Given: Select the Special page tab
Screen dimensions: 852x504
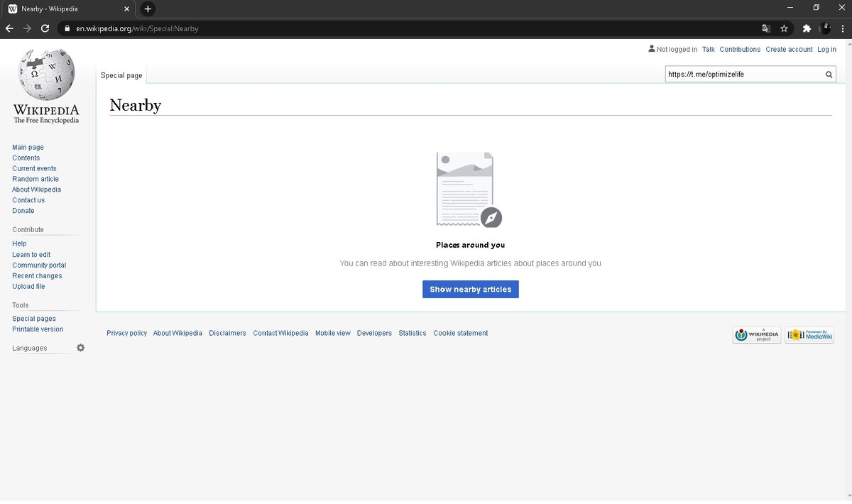Looking at the screenshot, I should point(121,75).
